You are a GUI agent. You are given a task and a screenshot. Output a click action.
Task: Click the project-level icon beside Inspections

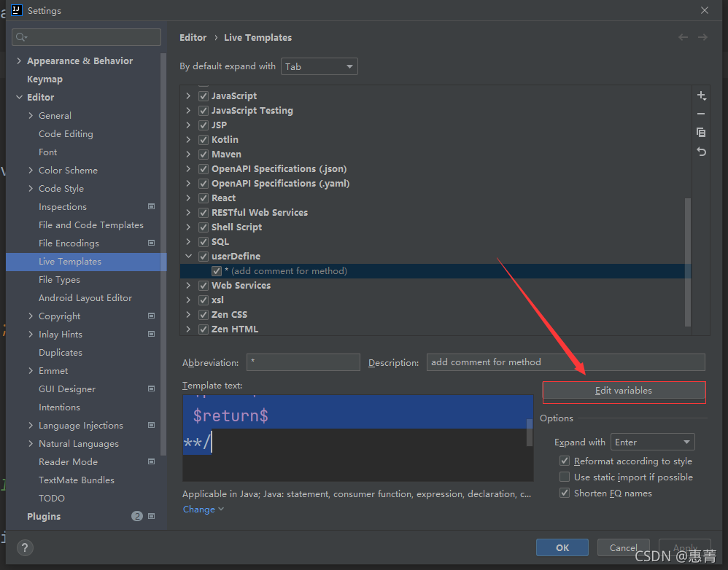(151, 206)
